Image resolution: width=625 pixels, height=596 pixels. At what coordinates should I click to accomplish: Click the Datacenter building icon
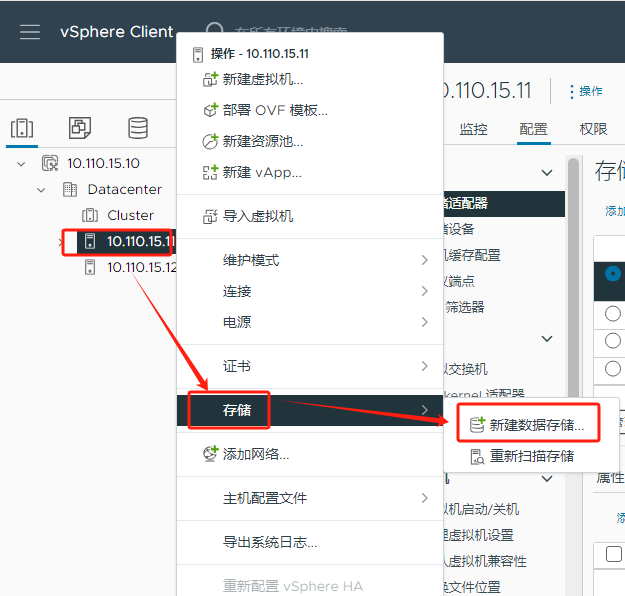(70, 189)
